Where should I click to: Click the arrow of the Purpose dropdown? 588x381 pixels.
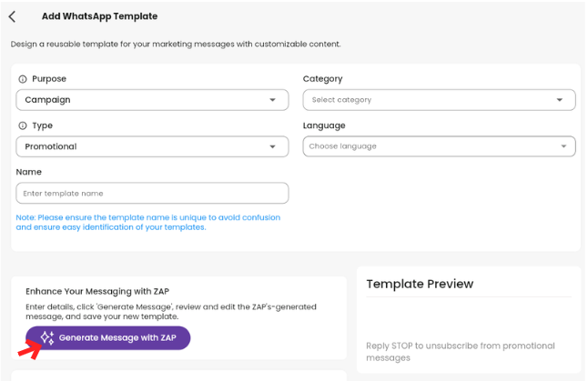[x=272, y=100]
